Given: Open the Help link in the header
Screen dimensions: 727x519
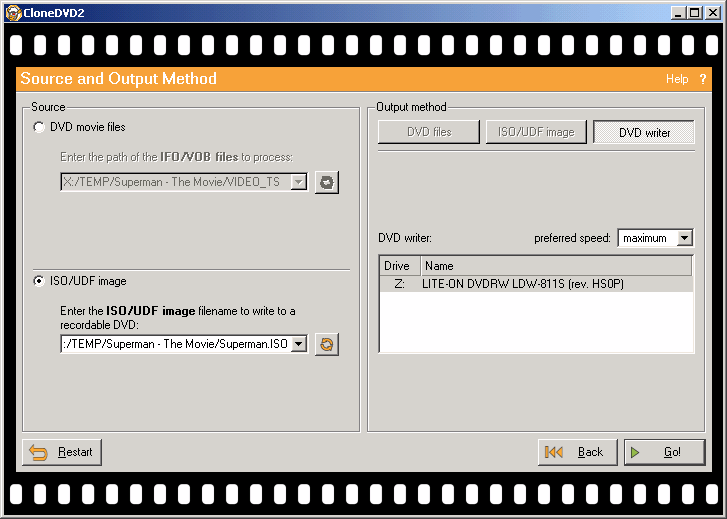Looking at the screenshot, I should pos(677,79).
